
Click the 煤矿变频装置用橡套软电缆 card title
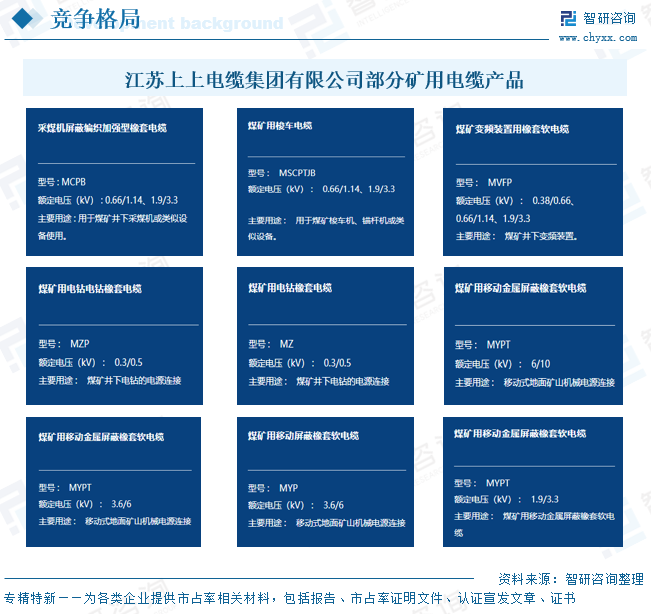coord(512,129)
